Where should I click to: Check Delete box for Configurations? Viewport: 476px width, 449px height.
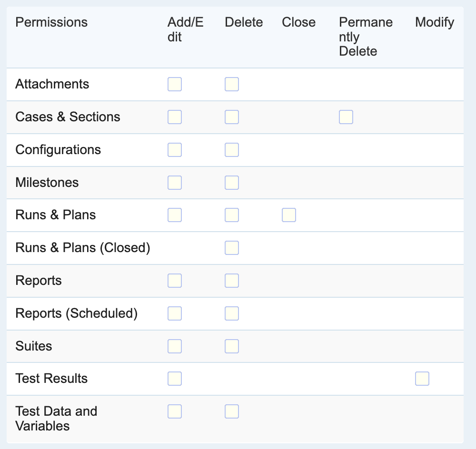[x=232, y=150]
